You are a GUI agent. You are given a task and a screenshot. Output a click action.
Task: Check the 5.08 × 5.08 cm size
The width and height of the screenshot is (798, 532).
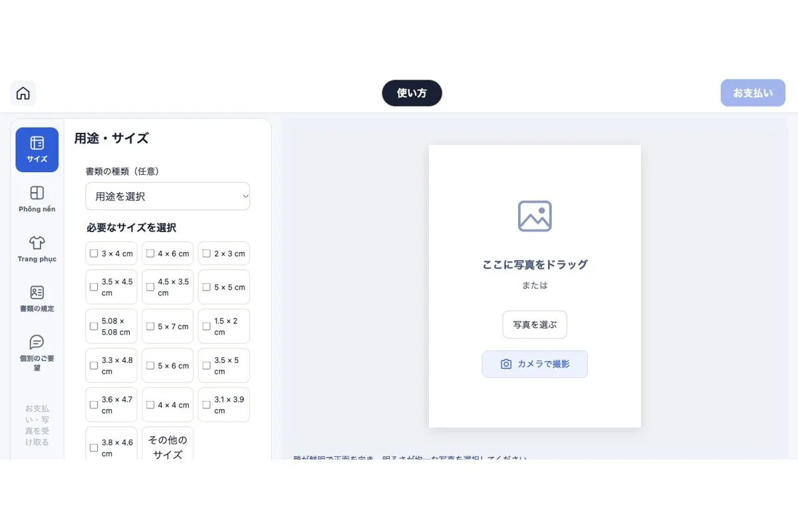(x=94, y=327)
